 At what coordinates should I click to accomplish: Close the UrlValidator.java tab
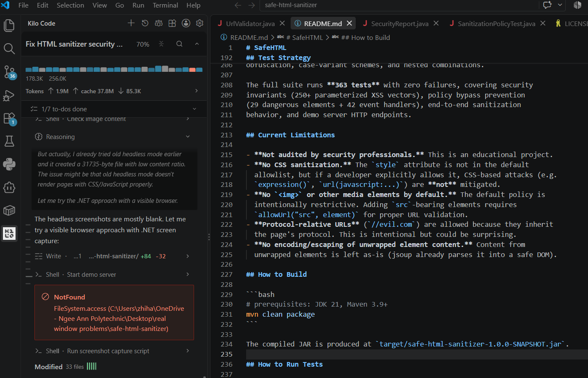(282, 24)
